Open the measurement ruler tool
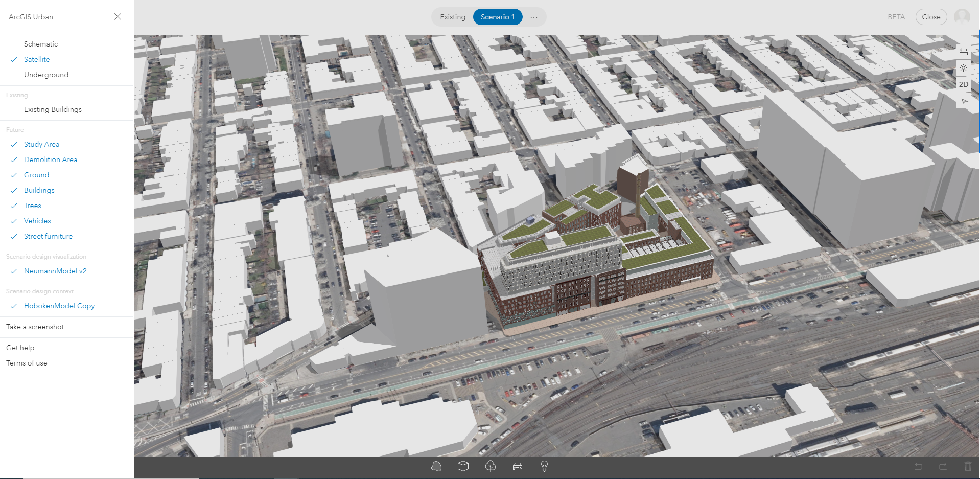980x479 pixels. tap(964, 52)
